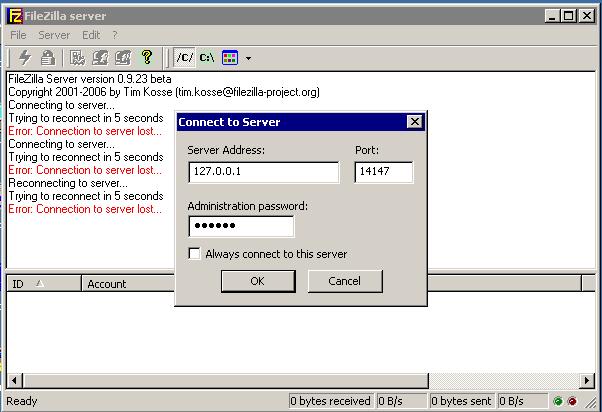The width and height of the screenshot is (602, 412).
Task: Click the red status indicator light
Action: (x=572, y=401)
